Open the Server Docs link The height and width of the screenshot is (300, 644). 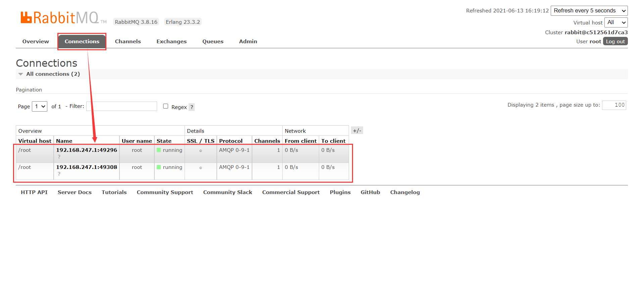(75, 192)
